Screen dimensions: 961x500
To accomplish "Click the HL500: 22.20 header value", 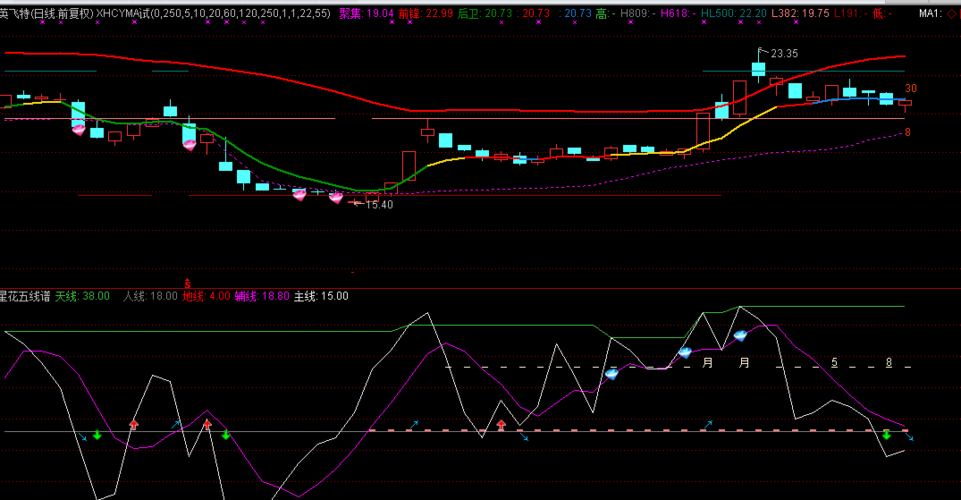I will click(734, 13).
